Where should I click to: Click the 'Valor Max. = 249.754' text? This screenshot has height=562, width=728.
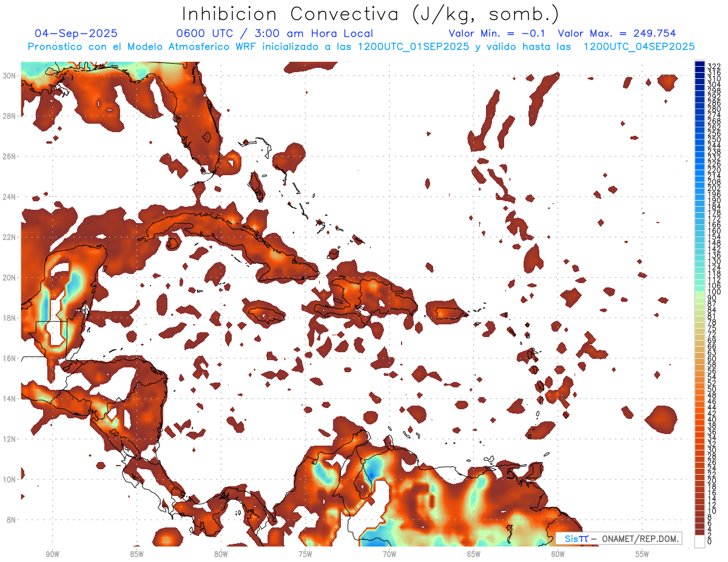617,33
